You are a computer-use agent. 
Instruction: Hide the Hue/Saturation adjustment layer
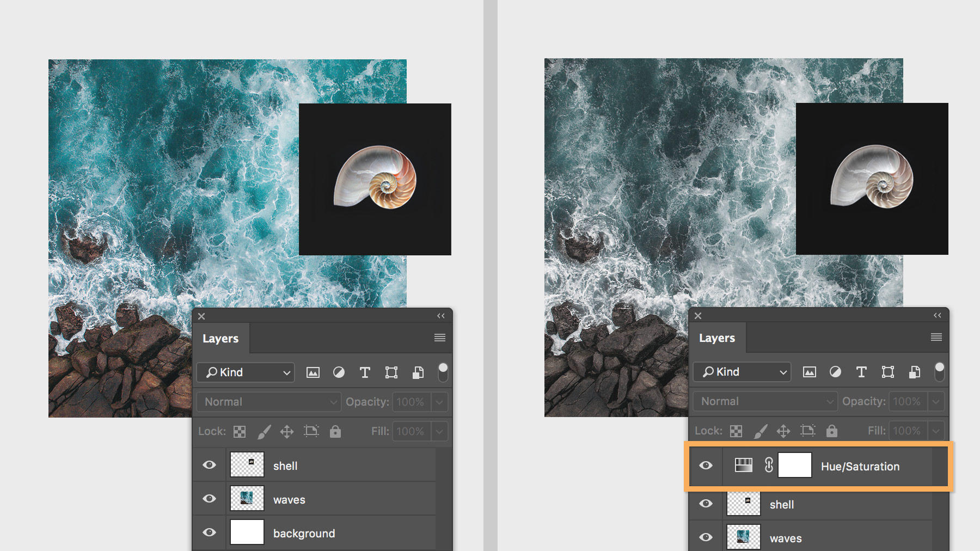tap(706, 466)
